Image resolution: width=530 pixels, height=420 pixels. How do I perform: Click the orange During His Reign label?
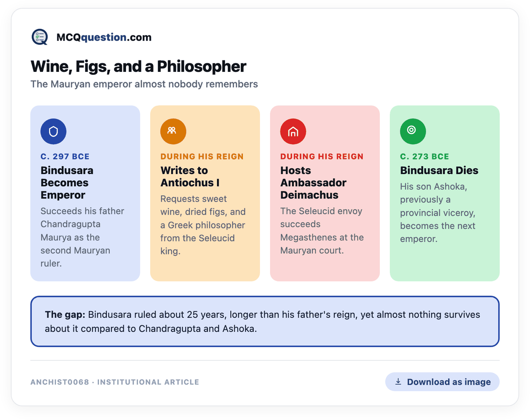202,157
